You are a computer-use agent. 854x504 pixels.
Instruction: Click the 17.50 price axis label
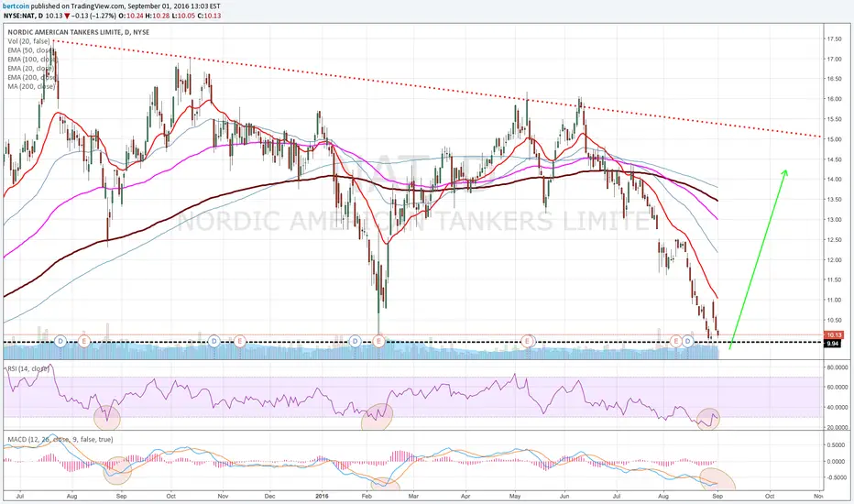tap(835, 39)
